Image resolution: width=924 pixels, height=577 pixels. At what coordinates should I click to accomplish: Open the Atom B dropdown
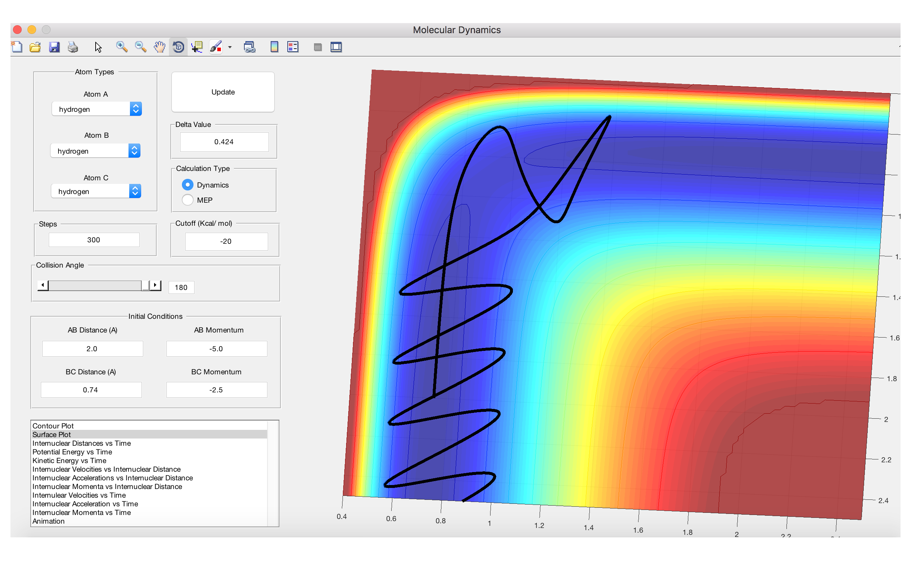click(x=95, y=151)
